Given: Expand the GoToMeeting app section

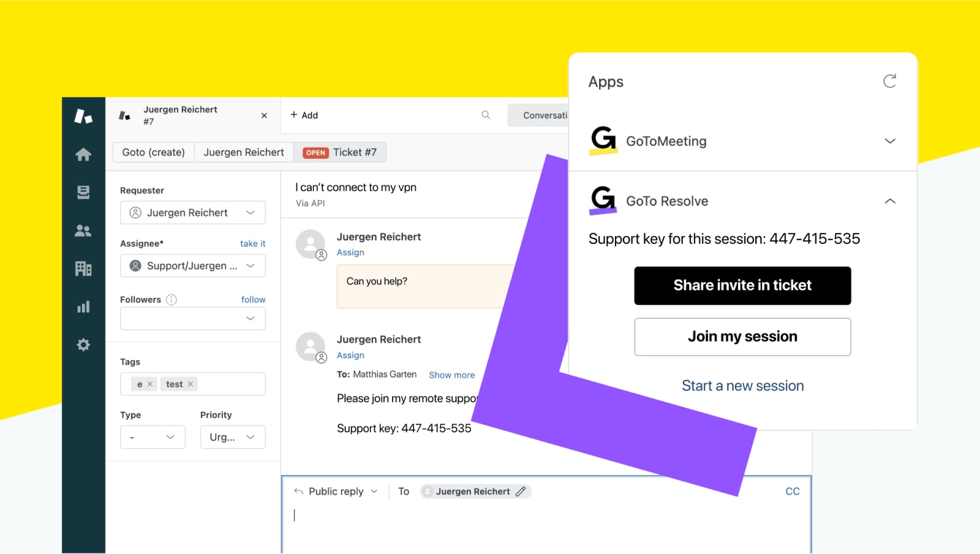Looking at the screenshot, I should point(889,141).
